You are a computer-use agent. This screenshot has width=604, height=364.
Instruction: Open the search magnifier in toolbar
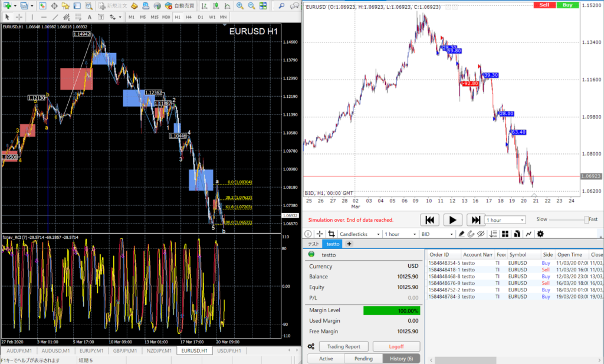(281, 6)
